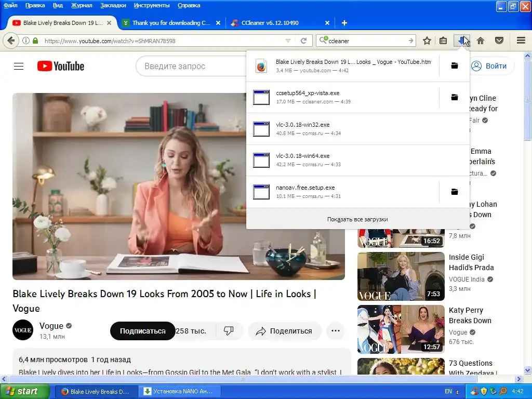Click the Katy Perry Breaks Down title
This screenshot has width=532, height=399.
coord(470,315)
